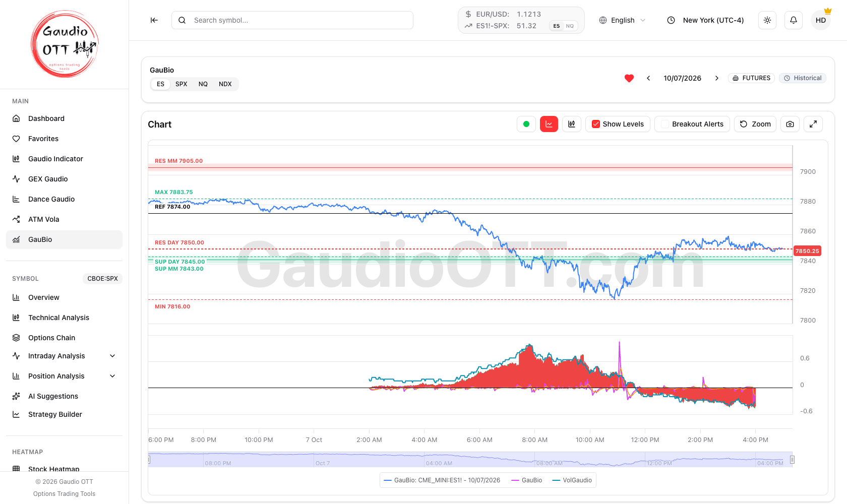This screenshot has width=847, height=504.
Task: Switch to the candlestick chart view icon
Action: tap(572, 124)
